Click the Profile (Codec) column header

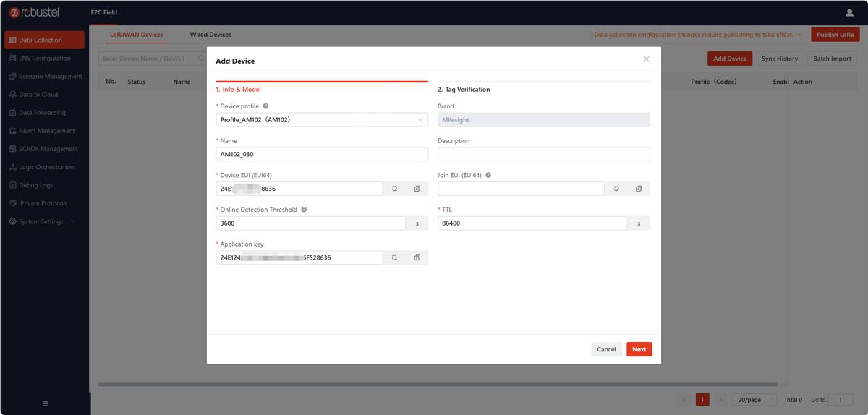(714, 82)
